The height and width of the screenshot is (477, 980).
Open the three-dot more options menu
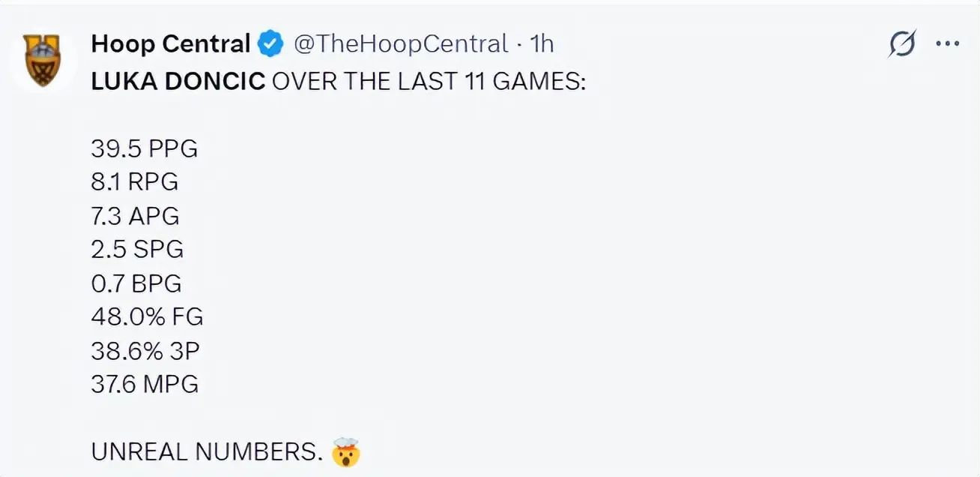tap(948, 44)
